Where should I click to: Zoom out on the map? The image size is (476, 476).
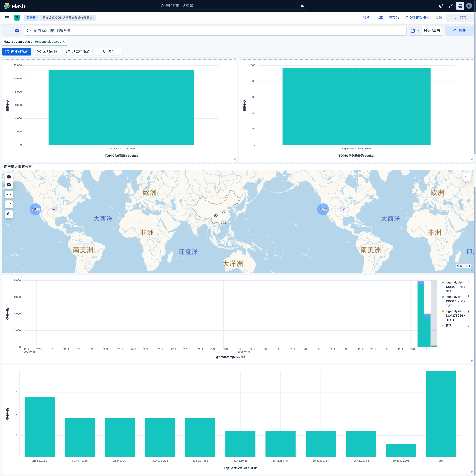[9, 184]
